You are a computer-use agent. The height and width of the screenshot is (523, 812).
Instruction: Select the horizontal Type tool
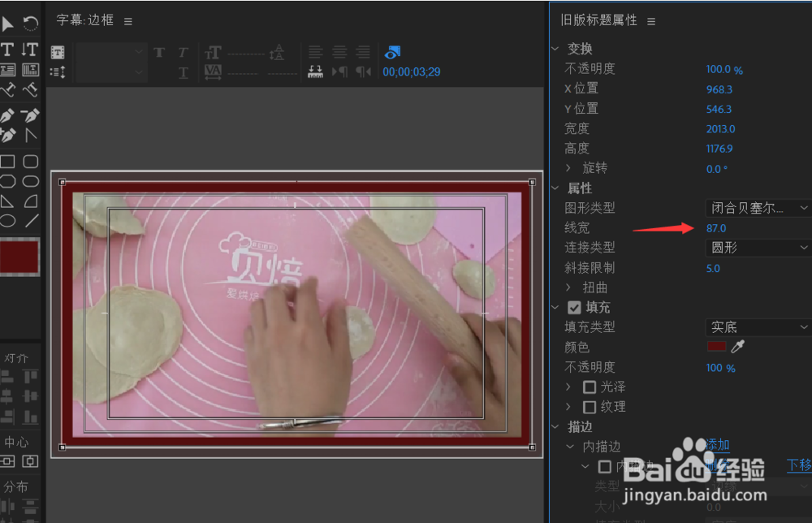point(7,50)
